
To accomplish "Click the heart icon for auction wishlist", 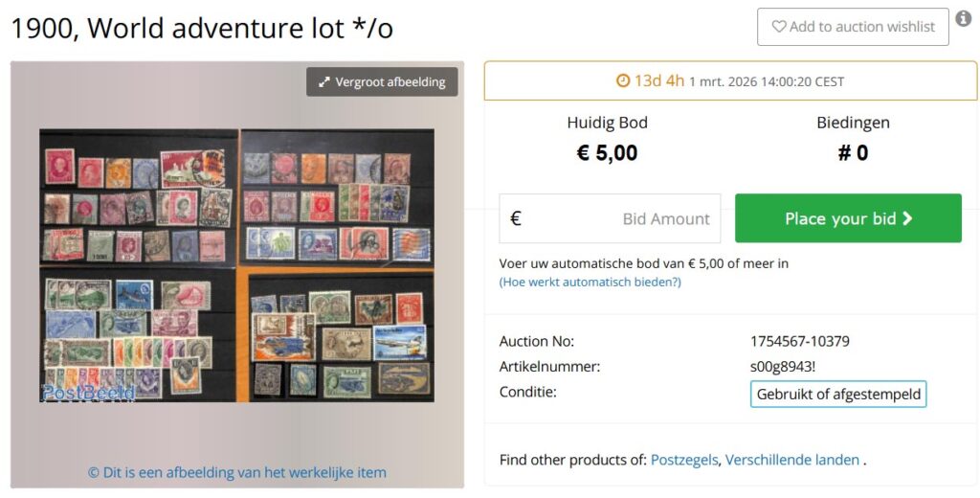I will coord(779,27).
